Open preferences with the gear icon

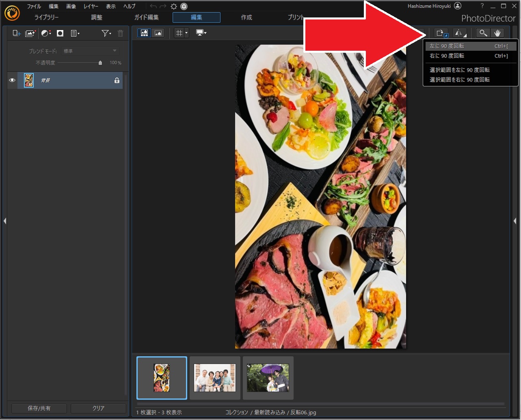174,6
